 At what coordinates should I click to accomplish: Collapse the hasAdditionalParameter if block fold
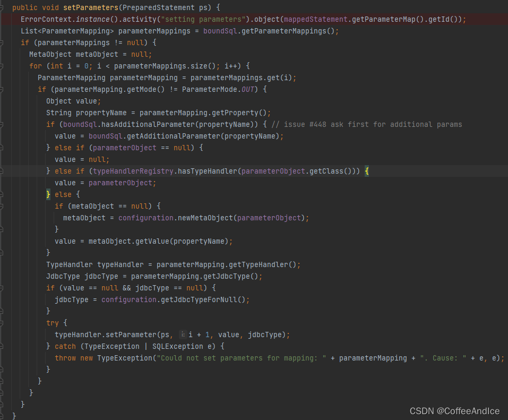1,124
